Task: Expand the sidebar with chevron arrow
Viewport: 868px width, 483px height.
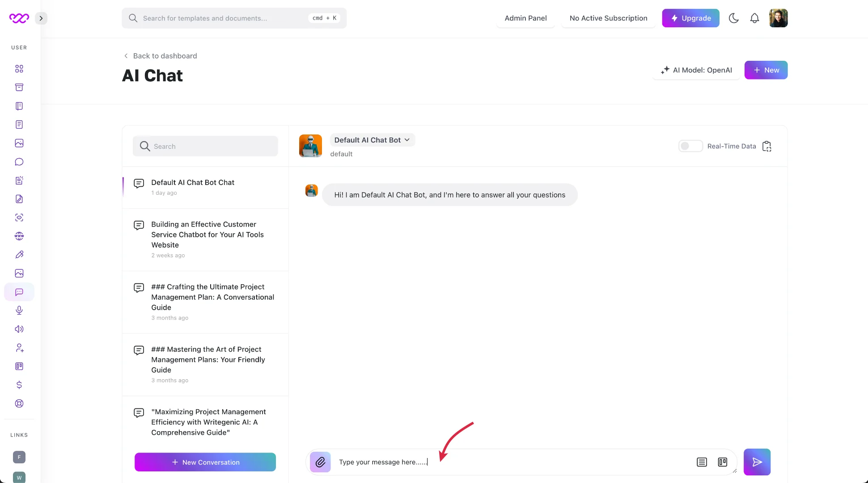Action: point(41,18)
